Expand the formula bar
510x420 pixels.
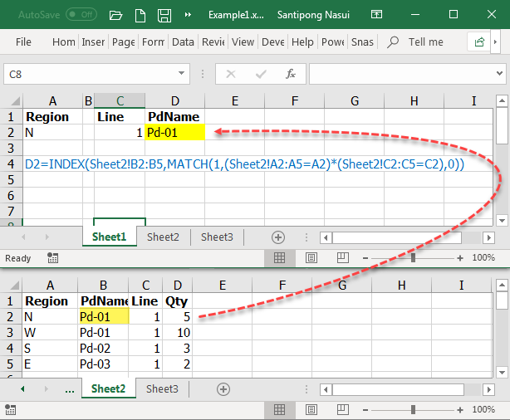(x=501, y=74)
